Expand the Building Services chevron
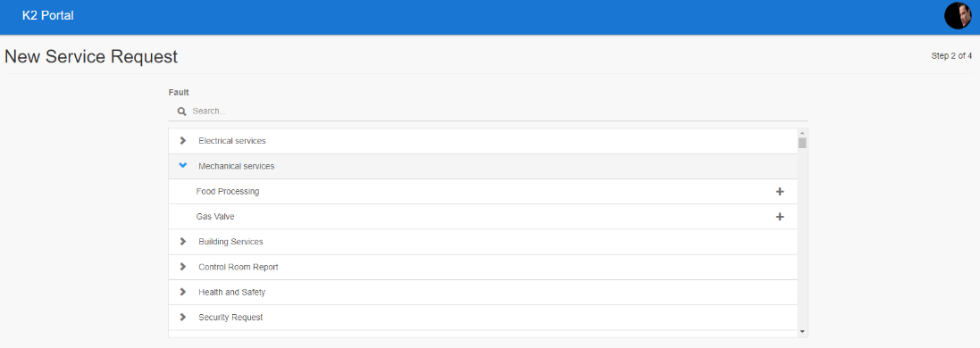Viewport: 980px width, 348px height. pyautogui.click(x=183, y=241)
